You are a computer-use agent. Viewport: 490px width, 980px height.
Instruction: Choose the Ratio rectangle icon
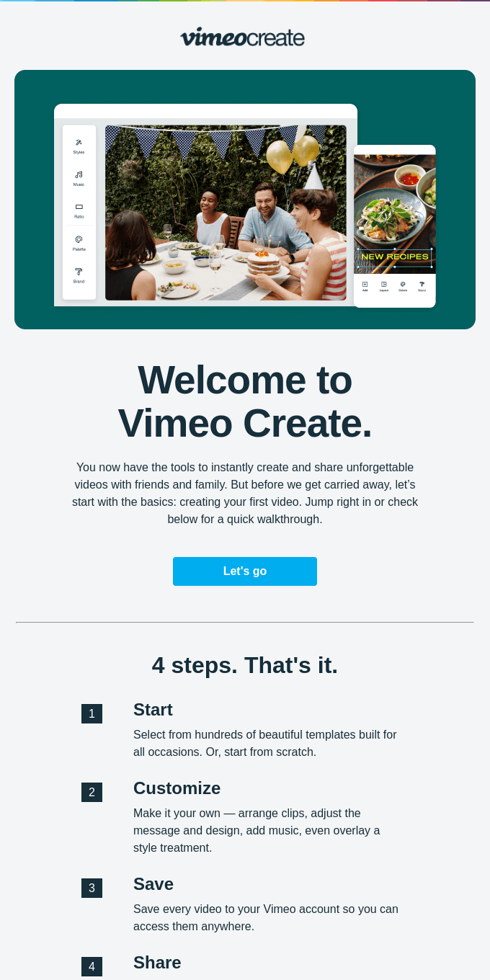pos(79,207)
